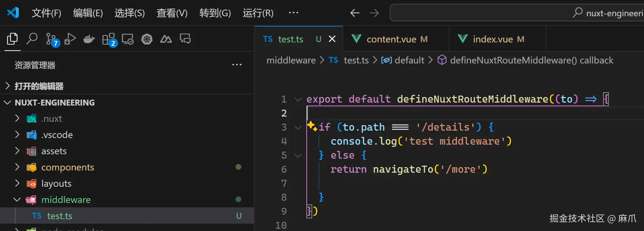Open the 文件(F) menu
644x231 pixels.
point(46,13)
